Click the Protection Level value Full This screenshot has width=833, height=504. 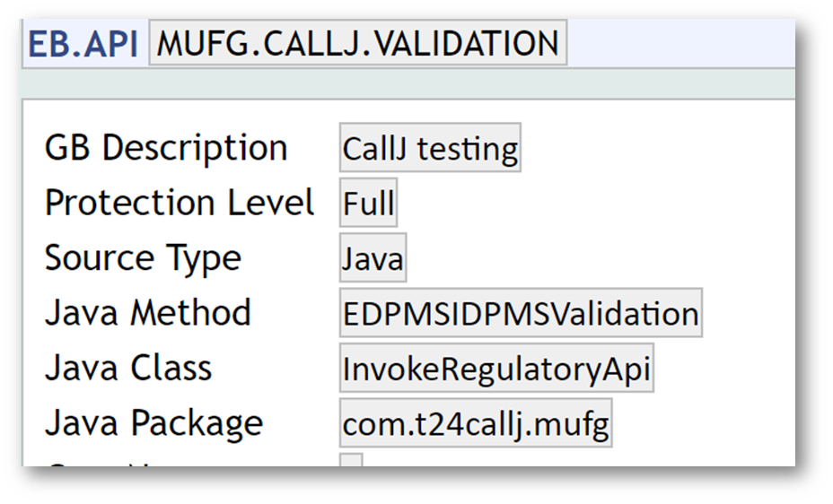pos(368,204)
